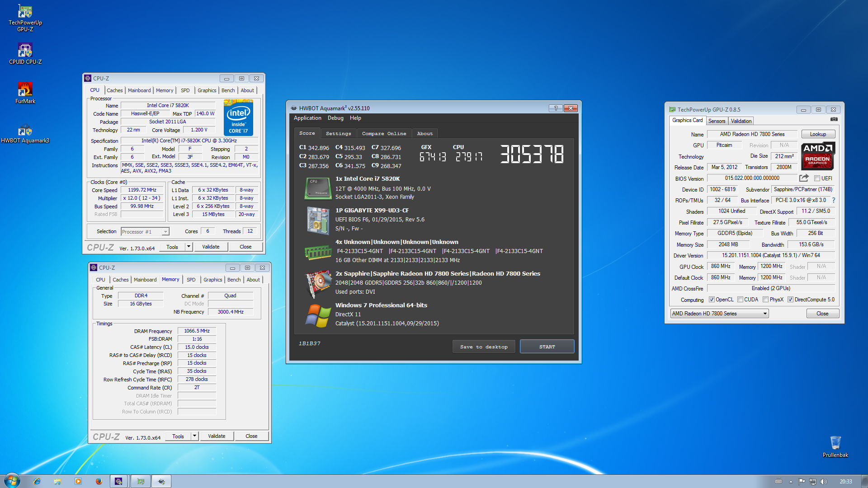Open the Debug menu in Aquamark
This screenshot has width=868, height=488.
[x=335, y=118]
